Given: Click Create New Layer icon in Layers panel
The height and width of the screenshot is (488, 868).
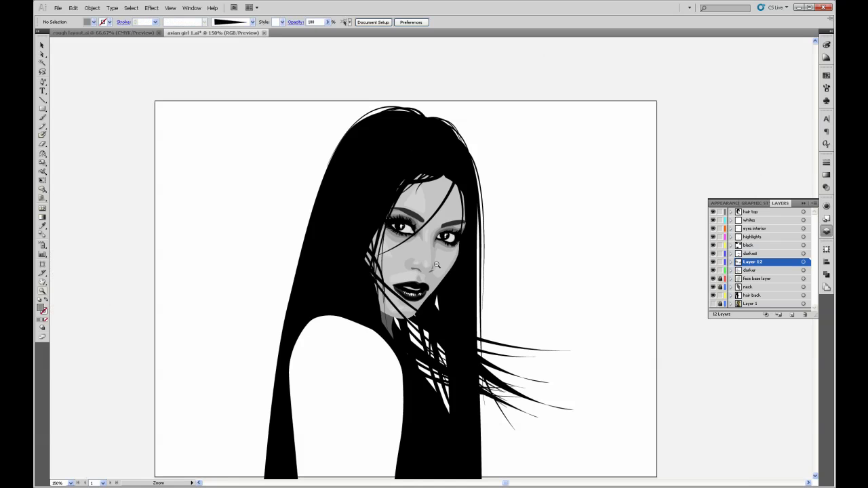Looking at the screenshot, I should coord(792,314).
